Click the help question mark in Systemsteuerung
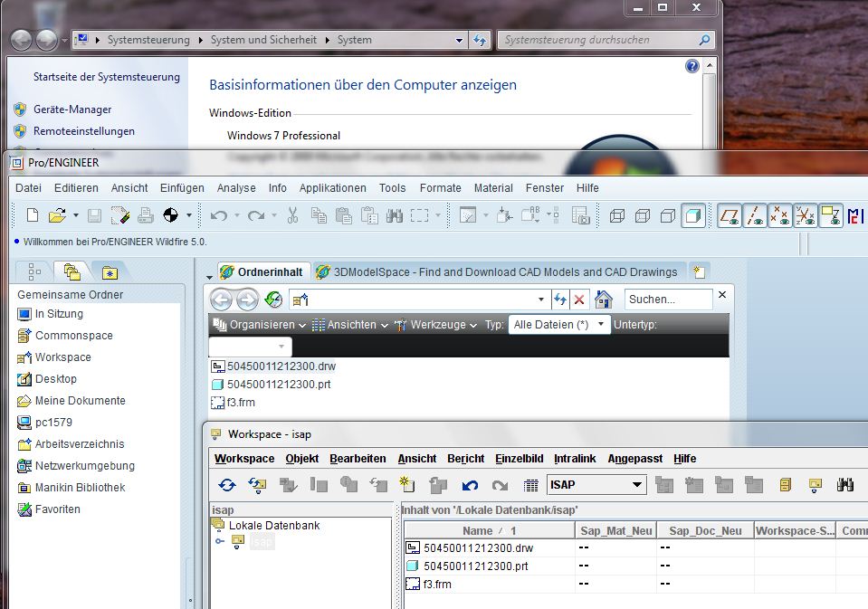 (692, 66)
